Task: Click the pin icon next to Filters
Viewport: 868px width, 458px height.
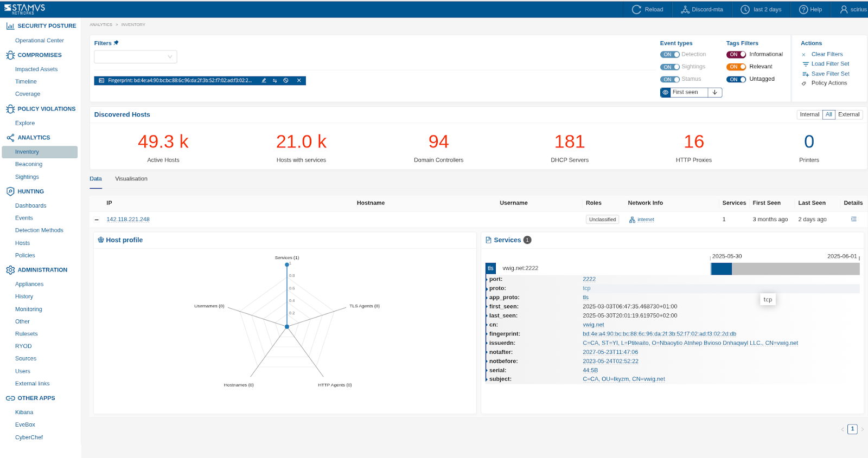Action: click(116, 43)
